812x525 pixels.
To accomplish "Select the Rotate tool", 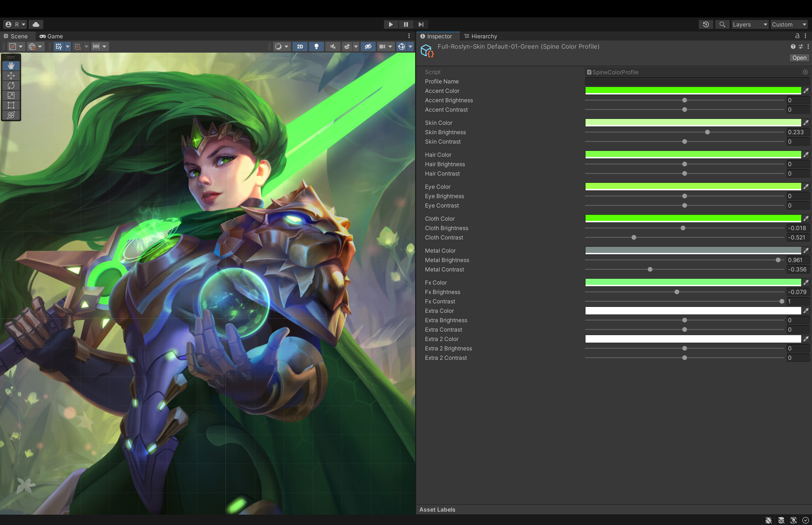I will [x=11, y=85].
